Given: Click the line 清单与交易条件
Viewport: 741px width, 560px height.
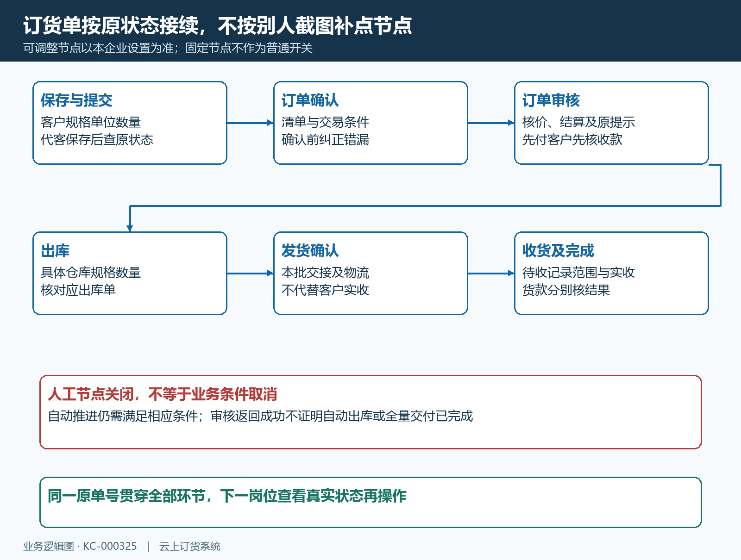Looking at the screenshot, I should 325,122.
